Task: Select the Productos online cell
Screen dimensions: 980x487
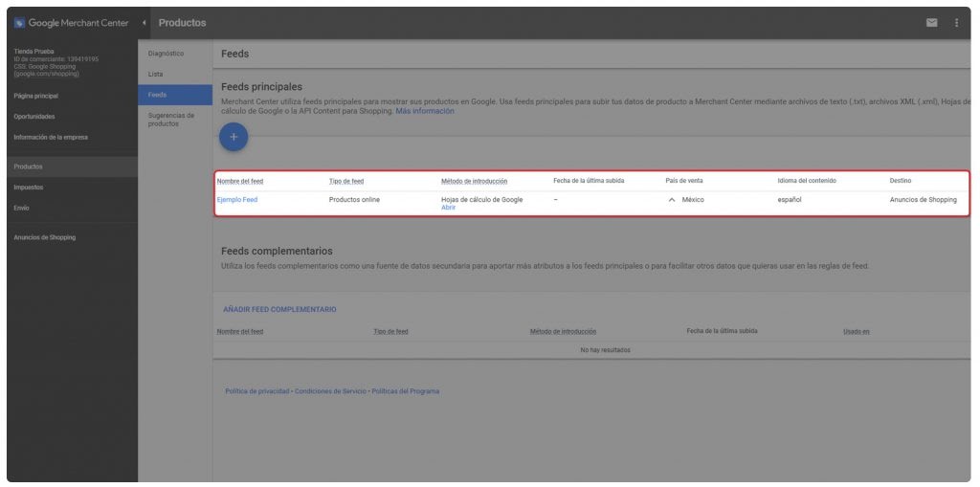Action: pos(354,200)
